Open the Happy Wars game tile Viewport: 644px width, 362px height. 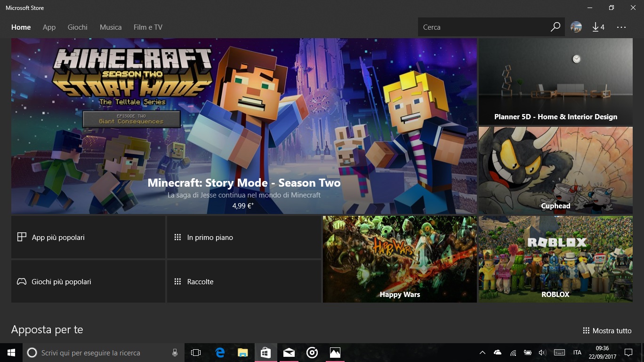tap(400, 259)
